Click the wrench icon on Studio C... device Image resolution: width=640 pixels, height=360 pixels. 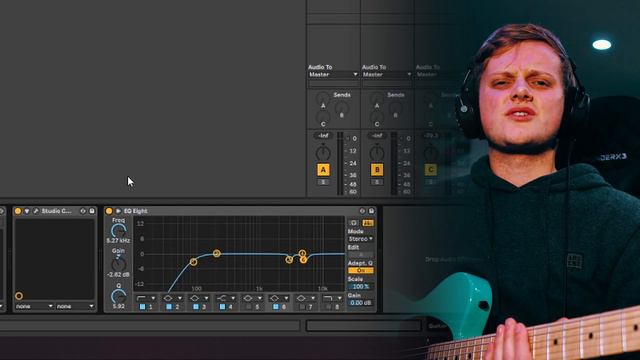point(36,211)
